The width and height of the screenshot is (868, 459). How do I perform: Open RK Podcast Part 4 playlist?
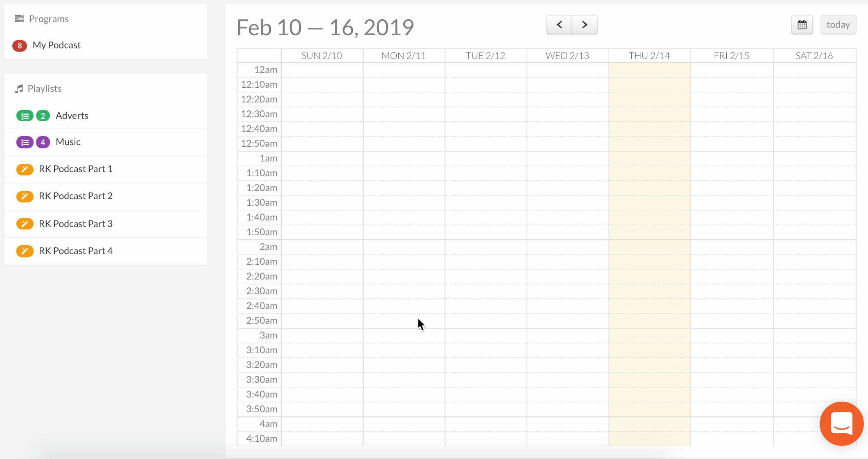point(76,251)
